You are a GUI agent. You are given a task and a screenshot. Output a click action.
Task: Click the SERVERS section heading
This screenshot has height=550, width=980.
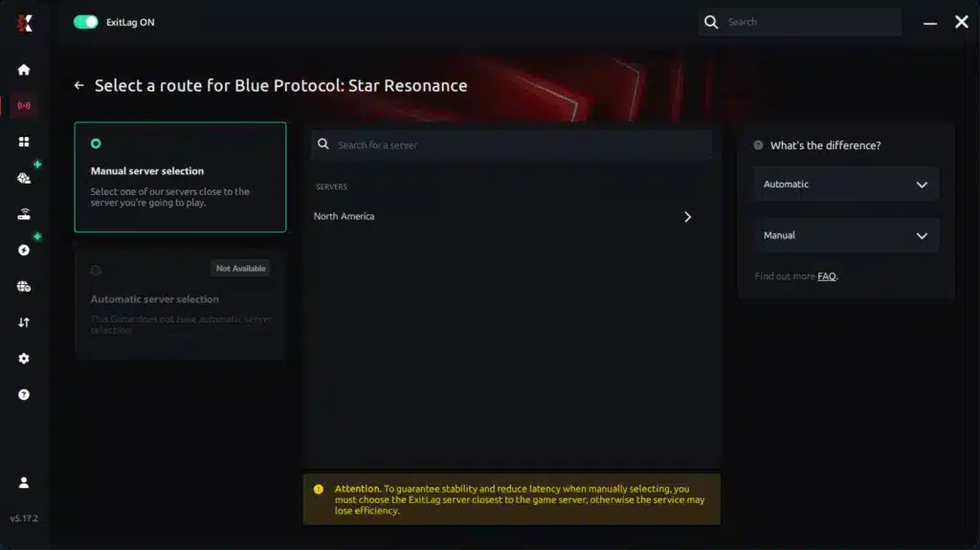pos(331,187)
